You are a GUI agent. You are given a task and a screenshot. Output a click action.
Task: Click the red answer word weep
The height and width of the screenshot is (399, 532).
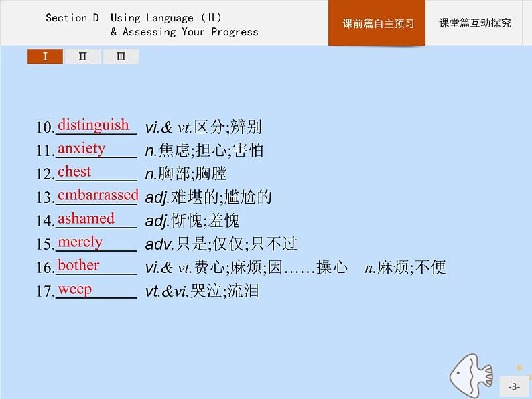[x=74, y=289]
